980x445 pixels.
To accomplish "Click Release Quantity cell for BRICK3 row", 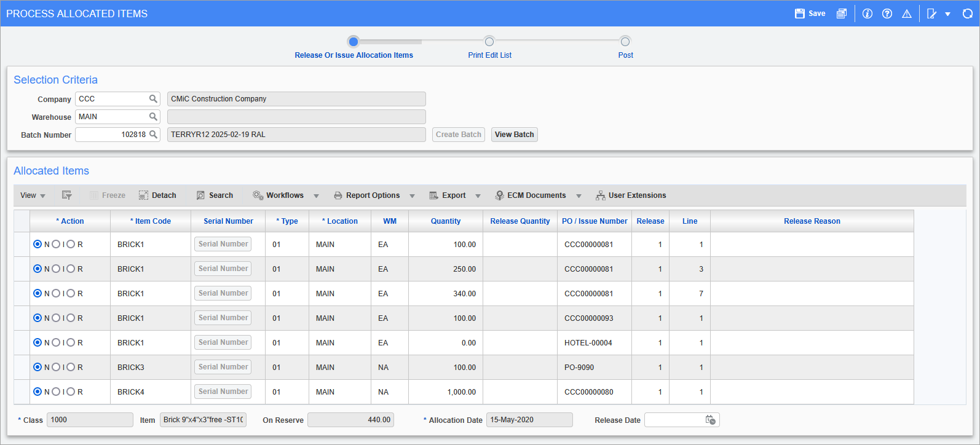I will (x=520, y=367).
